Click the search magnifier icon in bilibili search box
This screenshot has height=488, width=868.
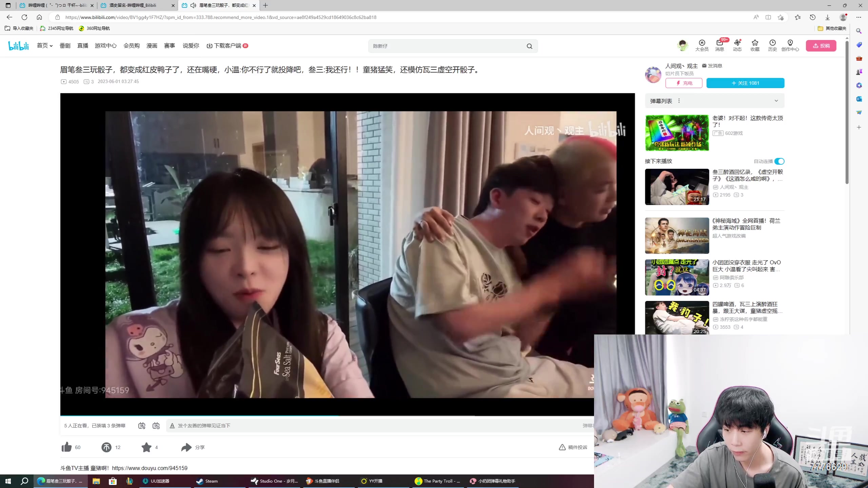coord(529,46)
